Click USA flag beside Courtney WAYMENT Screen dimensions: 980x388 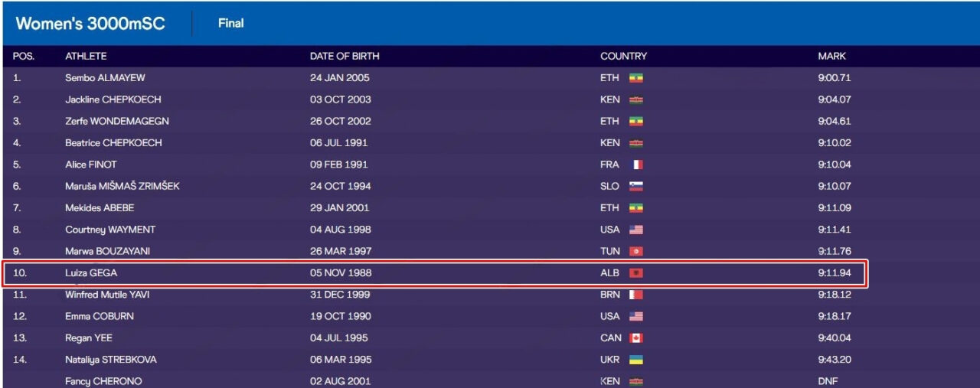[x=635, y=230]
